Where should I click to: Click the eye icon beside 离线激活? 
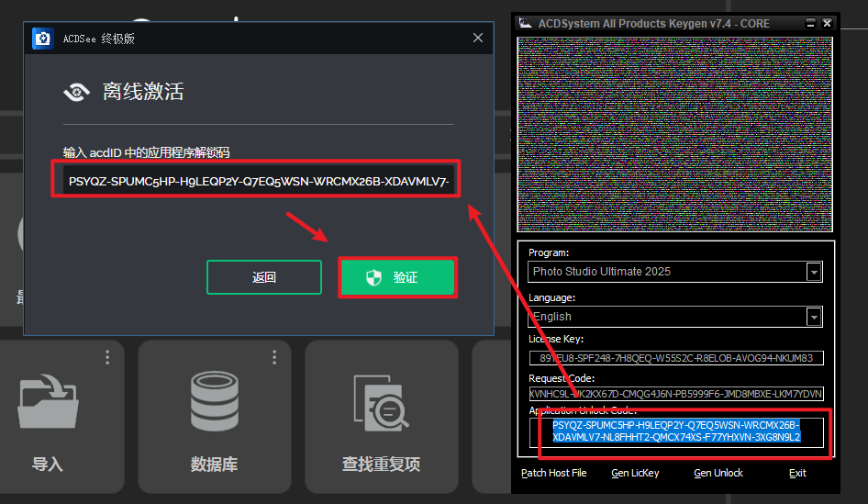[77, 92]
